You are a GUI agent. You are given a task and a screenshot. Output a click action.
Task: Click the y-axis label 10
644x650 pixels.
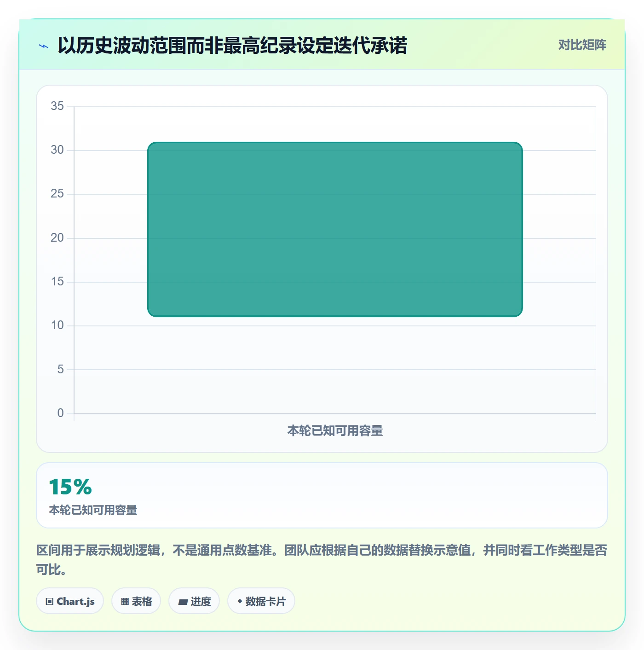tap(57, 325)
